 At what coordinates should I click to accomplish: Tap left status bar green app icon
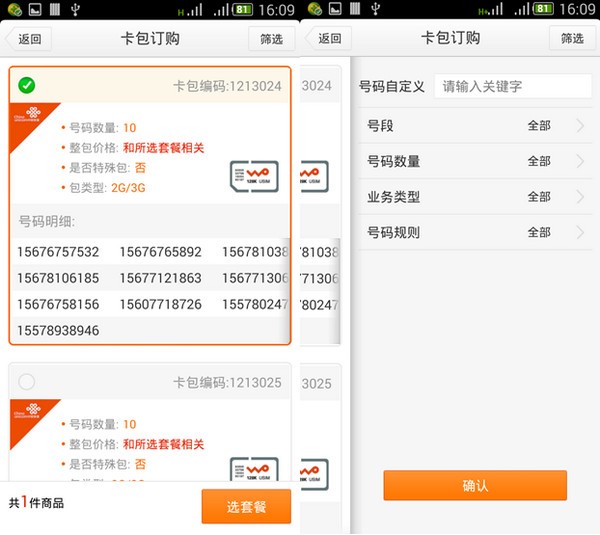(15, 9)
